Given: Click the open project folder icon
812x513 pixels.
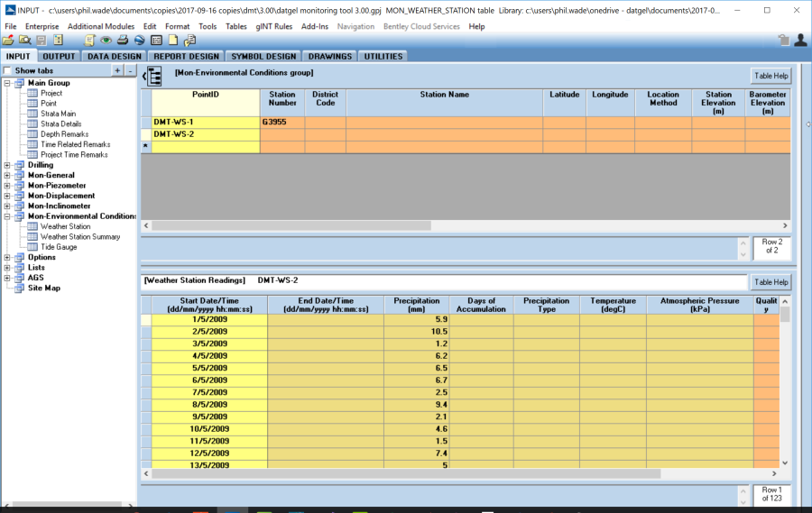Looking at the screenshot, I should coord(8,41).
